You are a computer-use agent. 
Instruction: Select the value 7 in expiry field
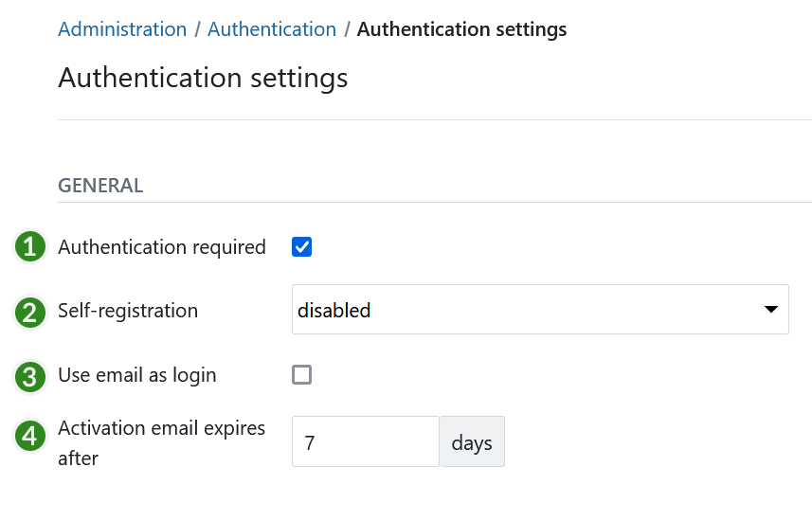click(x=310, y=442)
